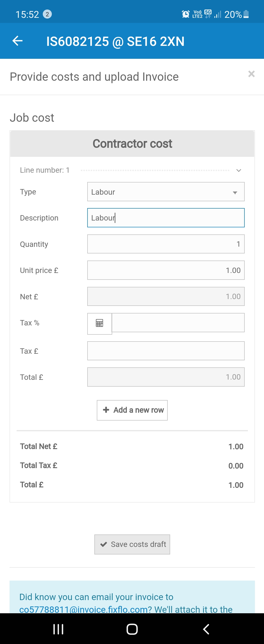The width and height of the screenshot is (264, 644).
Task: Dismiss the dialog with the X
Action: 251,74
